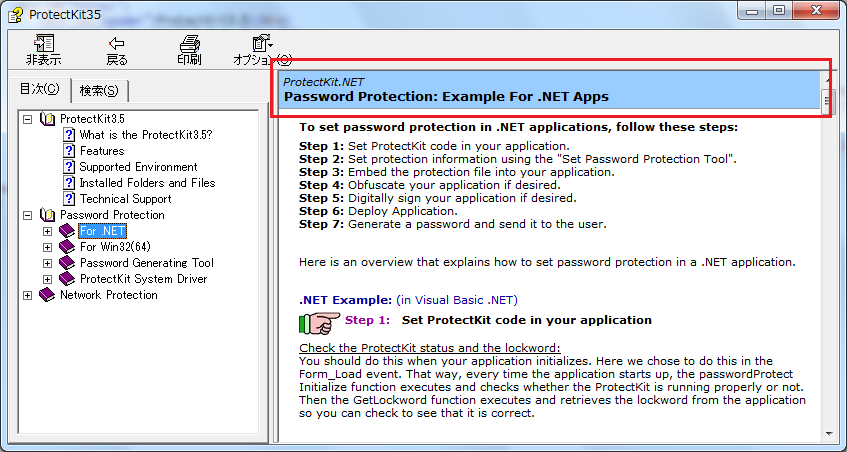Expand the Password Generating Tool node
Viewport: 847px width, 452px height.
coord(48,264)
